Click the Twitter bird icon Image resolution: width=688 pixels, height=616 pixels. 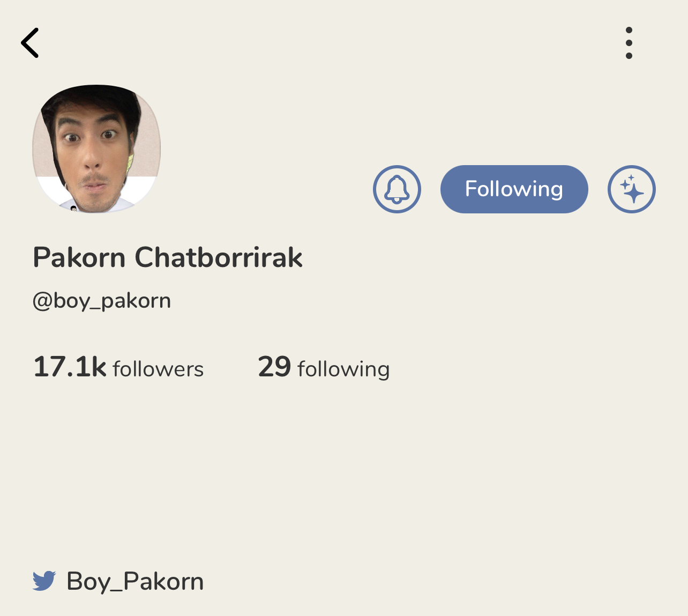point(44,581)
